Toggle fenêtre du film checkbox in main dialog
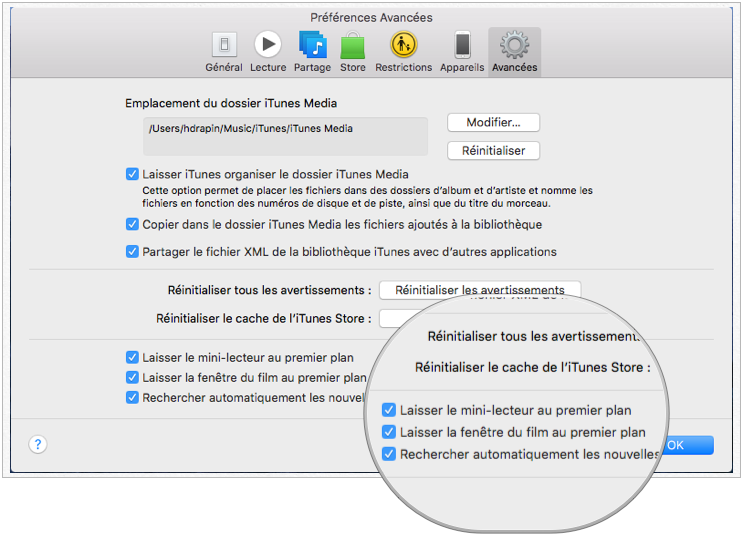 [x=132, y=377]
